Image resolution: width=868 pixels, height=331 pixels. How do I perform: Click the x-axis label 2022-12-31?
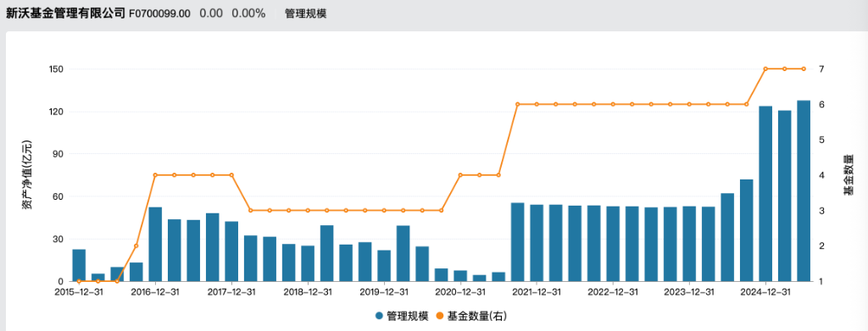click(x=613, y=292)
